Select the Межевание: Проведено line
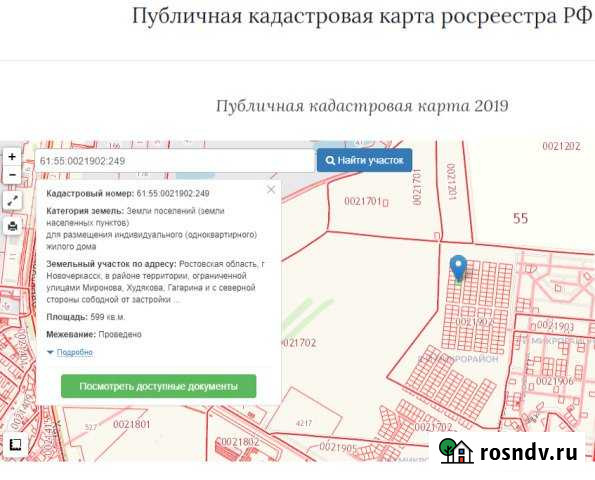 point(94,335)
